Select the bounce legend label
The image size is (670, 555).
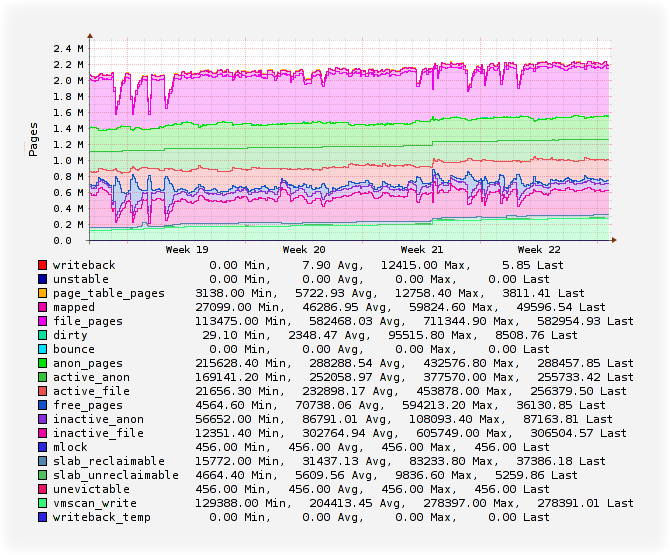click(x=73, y=349)
